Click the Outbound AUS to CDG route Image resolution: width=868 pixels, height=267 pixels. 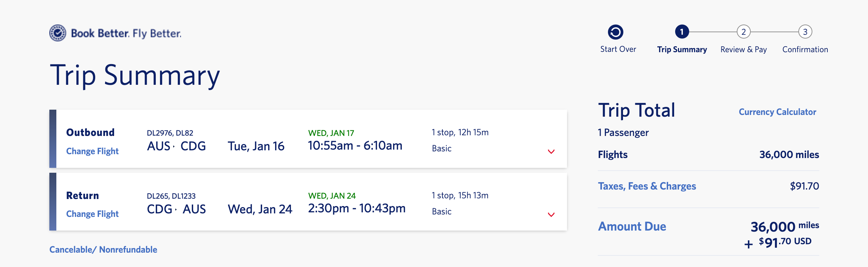176,146
